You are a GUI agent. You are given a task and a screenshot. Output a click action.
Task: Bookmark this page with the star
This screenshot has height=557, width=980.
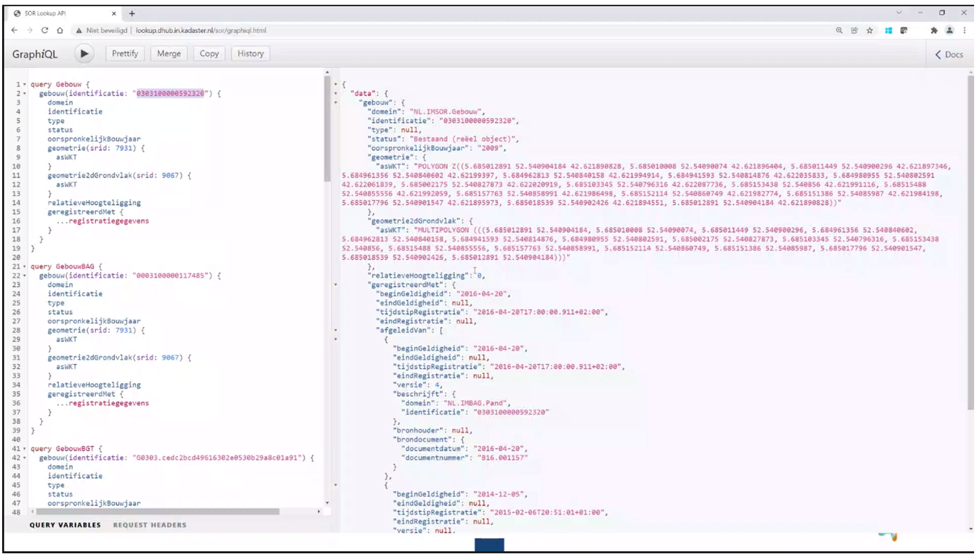(x=870, y=30)
